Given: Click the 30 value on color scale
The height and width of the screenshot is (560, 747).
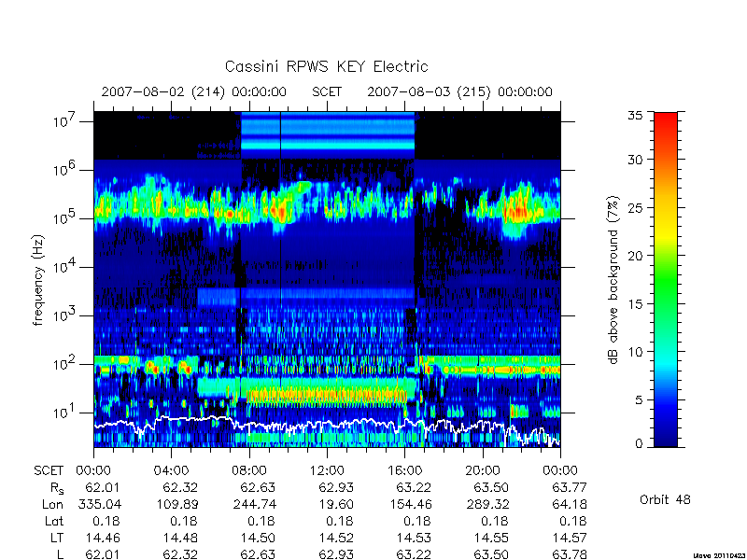Looking at the screenshot, I should click(x=634, y=160).
